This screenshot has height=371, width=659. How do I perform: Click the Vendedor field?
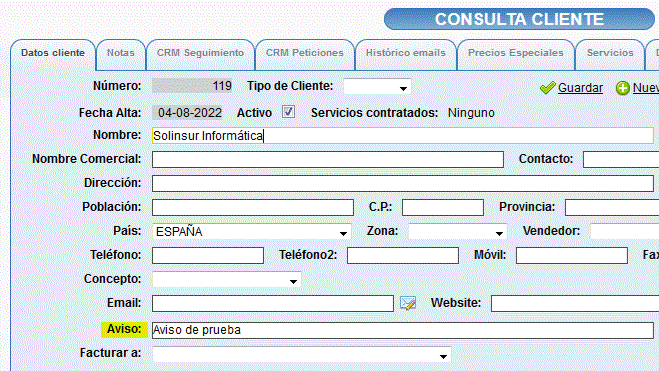pyautogui.click(x=625, y=232)
